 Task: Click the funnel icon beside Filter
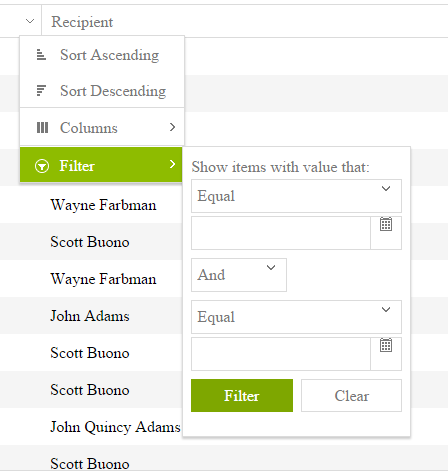42,166
